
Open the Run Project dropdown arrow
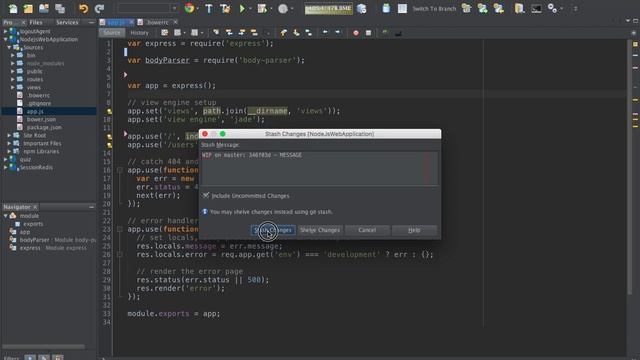coord(250,9)
